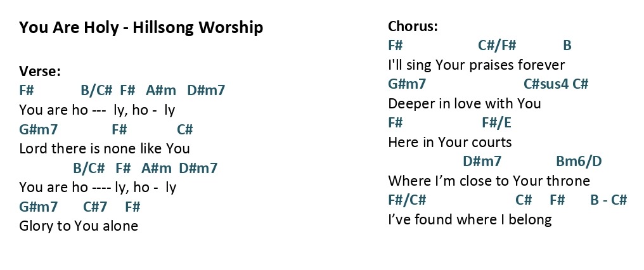Image resolution: width=644 pixels, height=270 pixels.
Task: Click the lyric Glory to You alone
Action: tap(79, 226)
